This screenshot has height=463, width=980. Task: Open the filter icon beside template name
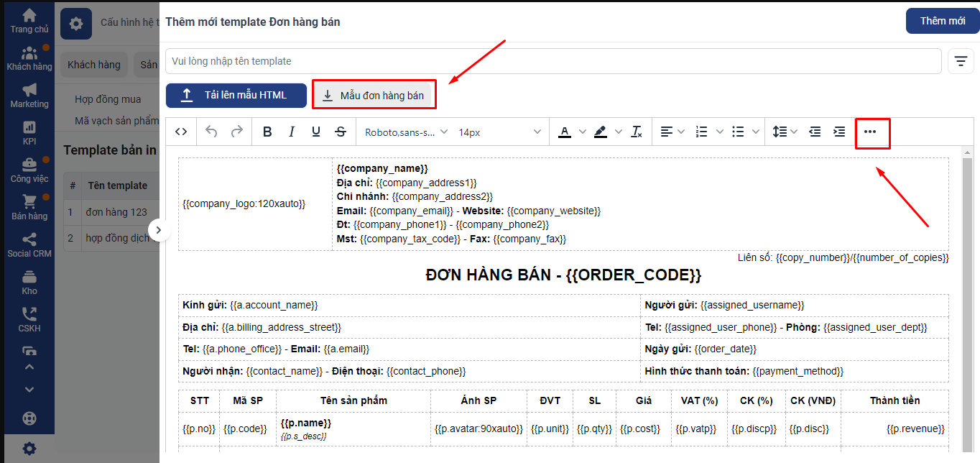tap(961, 61)
